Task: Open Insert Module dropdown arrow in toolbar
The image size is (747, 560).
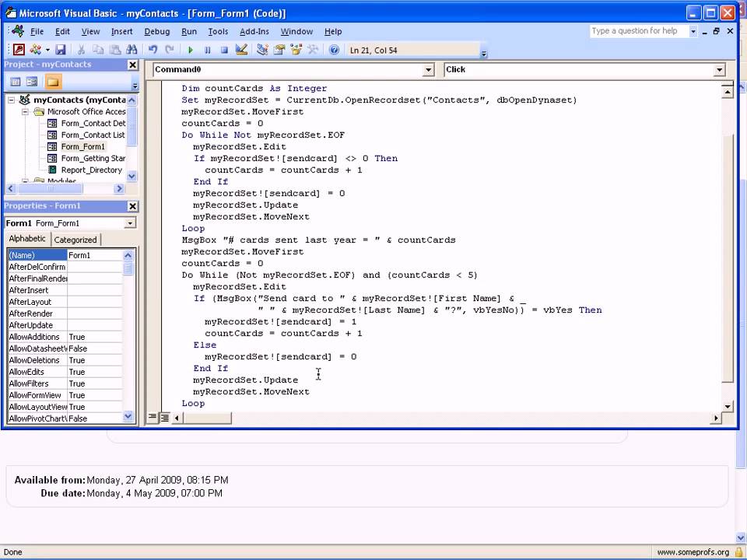Action: [x=47, y=50]
